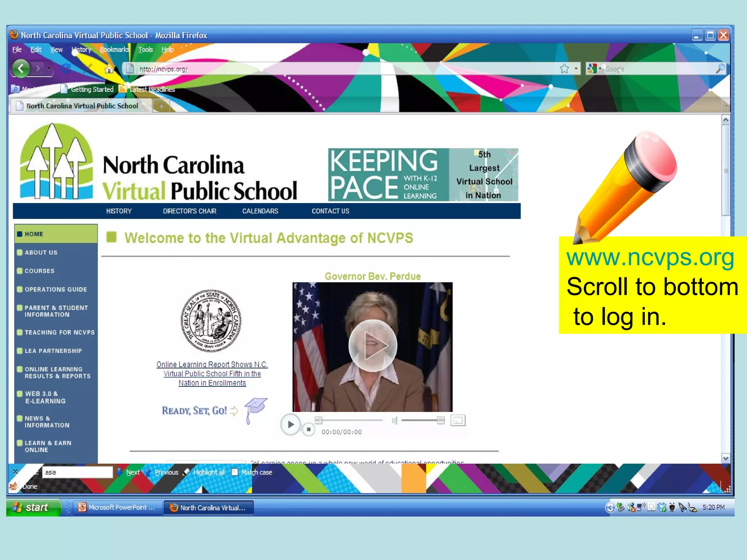
Task: Mute the video with the speaker icon
Action: 394,421
